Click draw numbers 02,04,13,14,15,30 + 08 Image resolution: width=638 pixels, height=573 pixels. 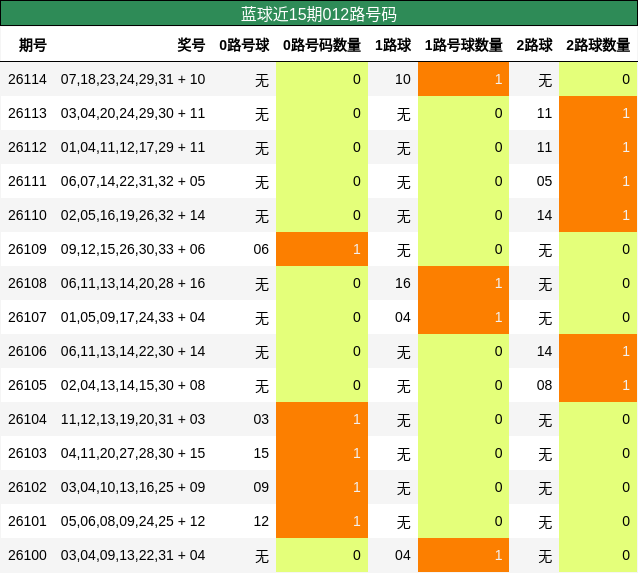[133, 385]
